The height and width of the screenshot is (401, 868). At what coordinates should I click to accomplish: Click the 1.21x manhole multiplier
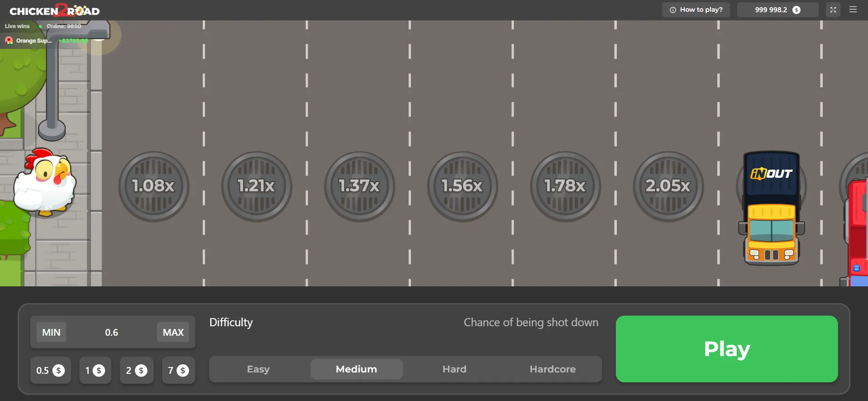[x=257, y=186]
